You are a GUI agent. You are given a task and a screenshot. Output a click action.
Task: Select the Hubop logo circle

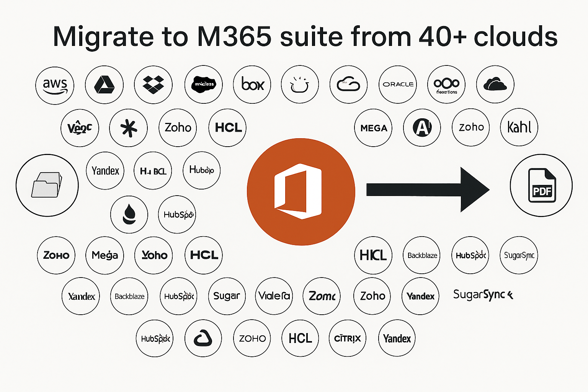tap(202, 170)
